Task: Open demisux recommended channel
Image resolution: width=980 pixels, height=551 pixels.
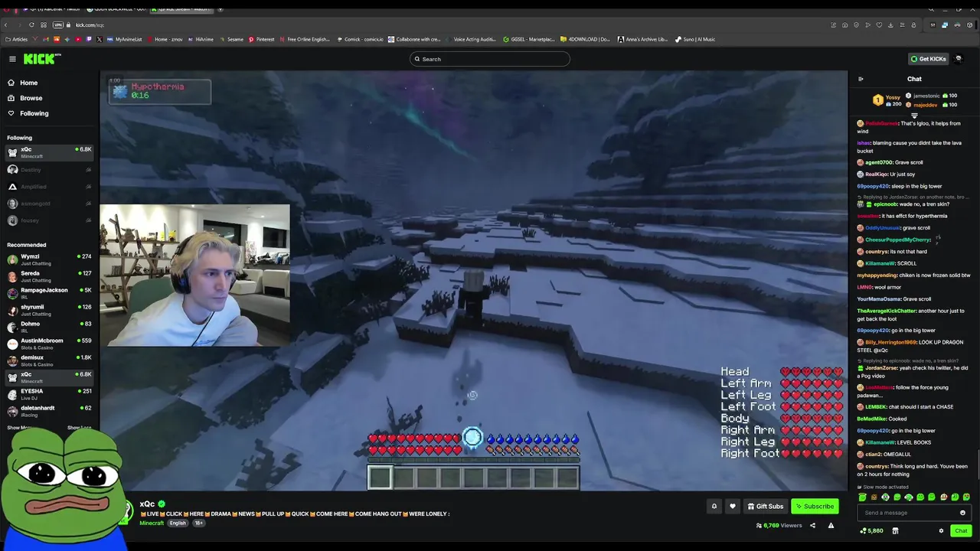Action: [x=50, y=361]
